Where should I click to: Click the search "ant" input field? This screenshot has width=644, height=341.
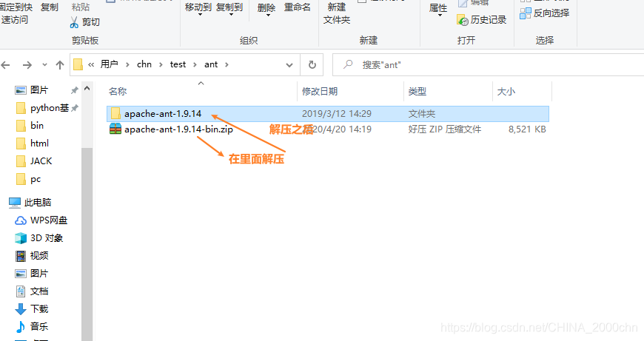tap(488, 65)
